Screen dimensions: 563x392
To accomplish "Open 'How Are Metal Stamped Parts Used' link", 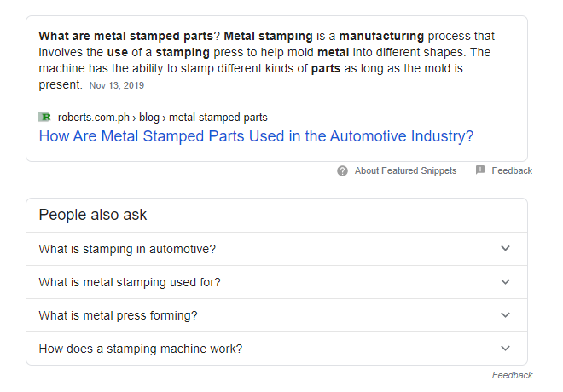I will tap(256, 136).
